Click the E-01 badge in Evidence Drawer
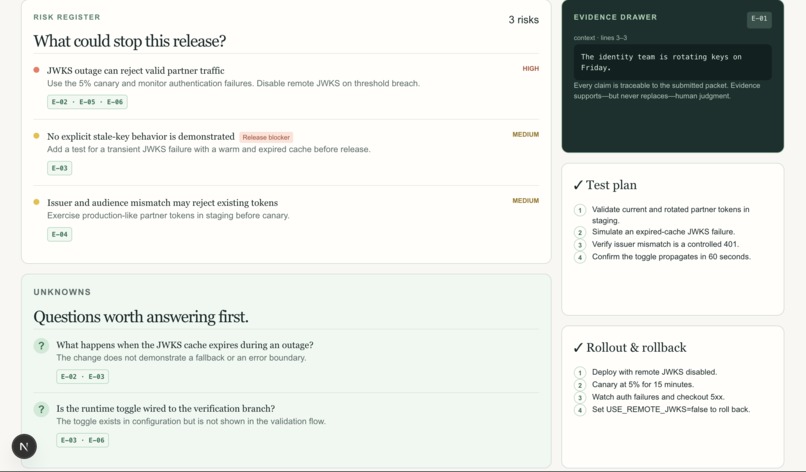 tap(759, 19)
